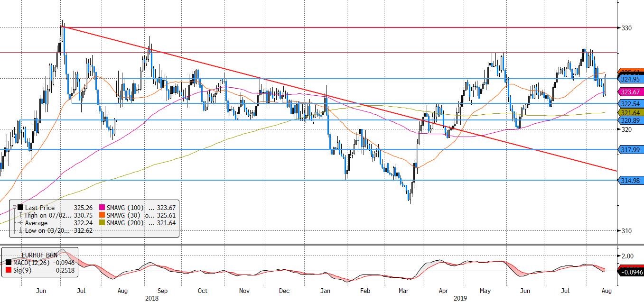Click the 2018 year label on time axis
The image size is (644, 302).
coord(152,298)
